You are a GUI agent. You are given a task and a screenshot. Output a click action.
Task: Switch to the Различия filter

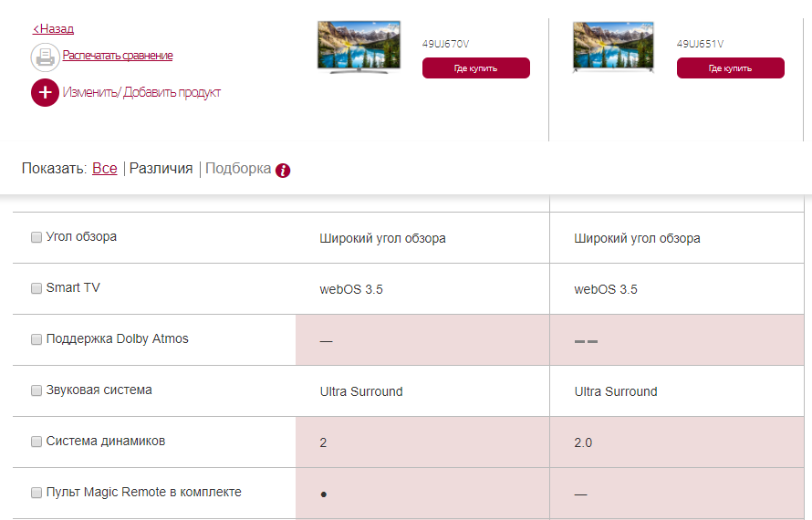pyautogui.click(x=161, y=169)
